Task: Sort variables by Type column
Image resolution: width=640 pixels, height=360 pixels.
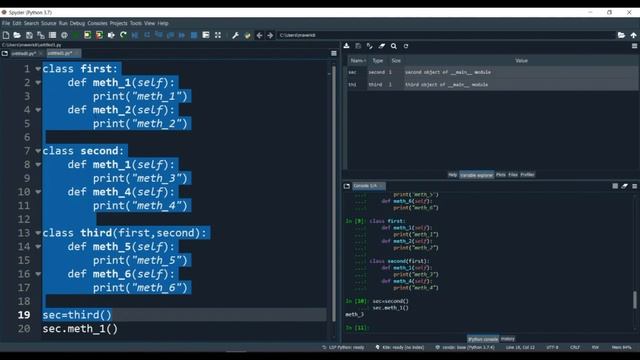Action: pyautogui.click(x=378, y=60)
